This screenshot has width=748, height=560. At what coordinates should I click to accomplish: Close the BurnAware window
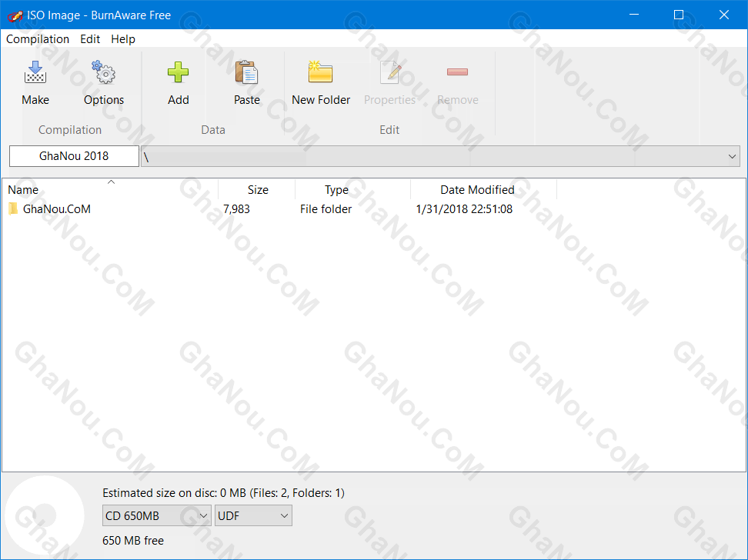tap(723, 15)
